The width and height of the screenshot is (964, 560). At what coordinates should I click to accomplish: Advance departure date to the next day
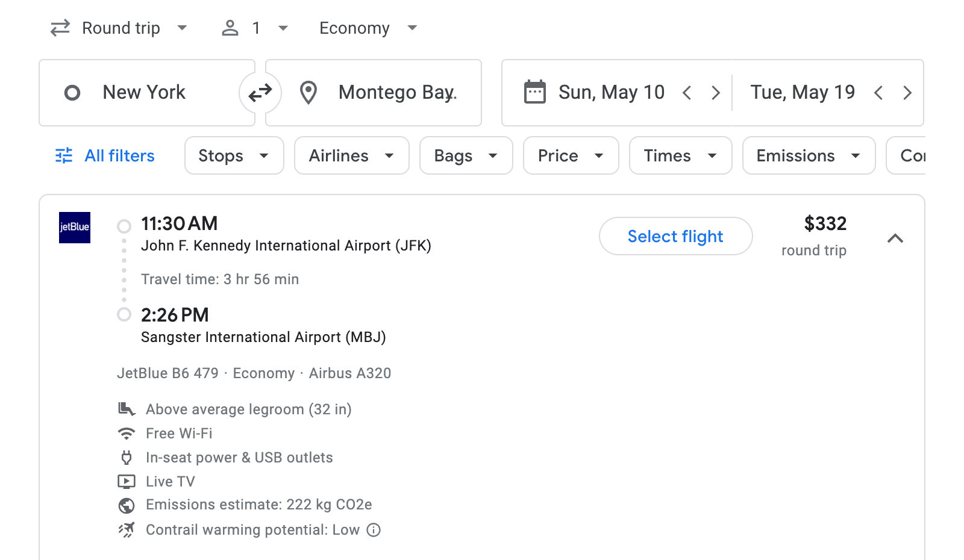click(x=716, y=92)
